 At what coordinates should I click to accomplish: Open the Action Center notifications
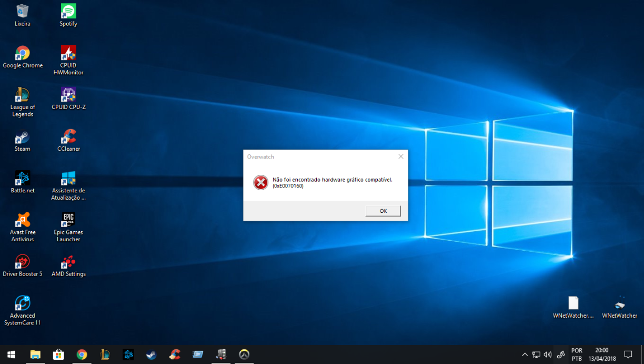[628, 355]
